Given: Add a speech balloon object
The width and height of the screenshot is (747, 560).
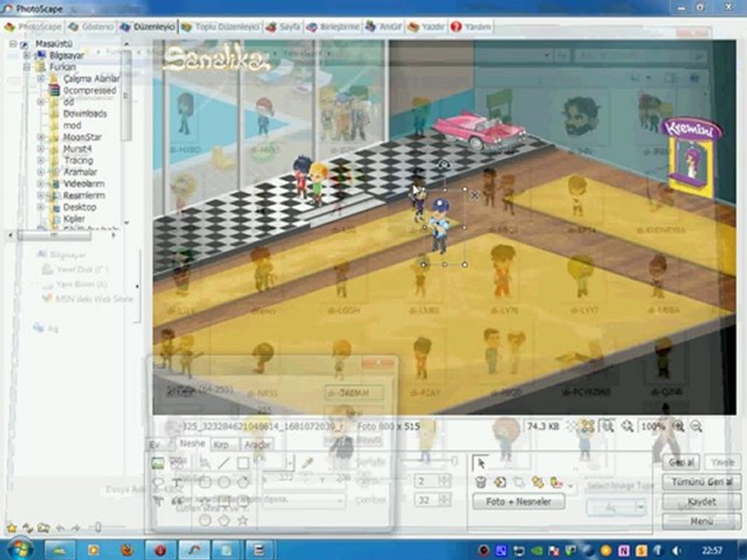Looking at the screenshot, I should click(x=158, y=482).
